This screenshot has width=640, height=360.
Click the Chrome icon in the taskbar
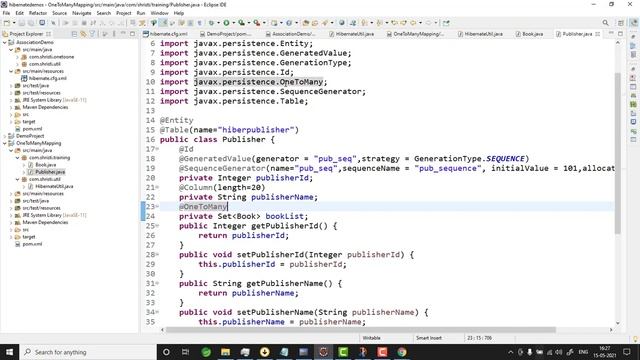tap(402, 352)
